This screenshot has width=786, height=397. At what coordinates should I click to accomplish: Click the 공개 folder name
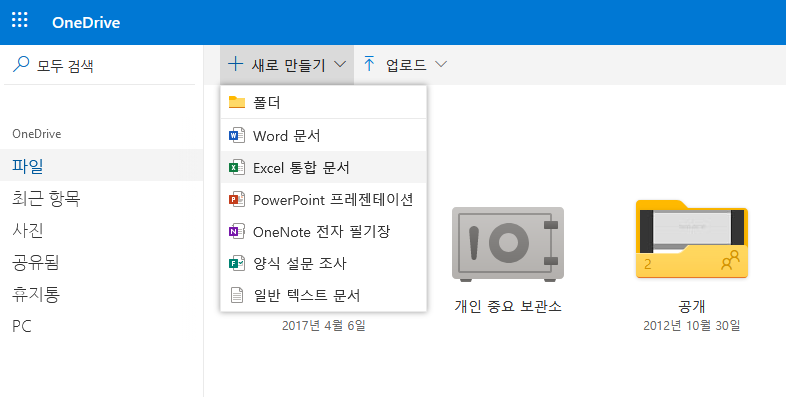[x=692, y=306]
